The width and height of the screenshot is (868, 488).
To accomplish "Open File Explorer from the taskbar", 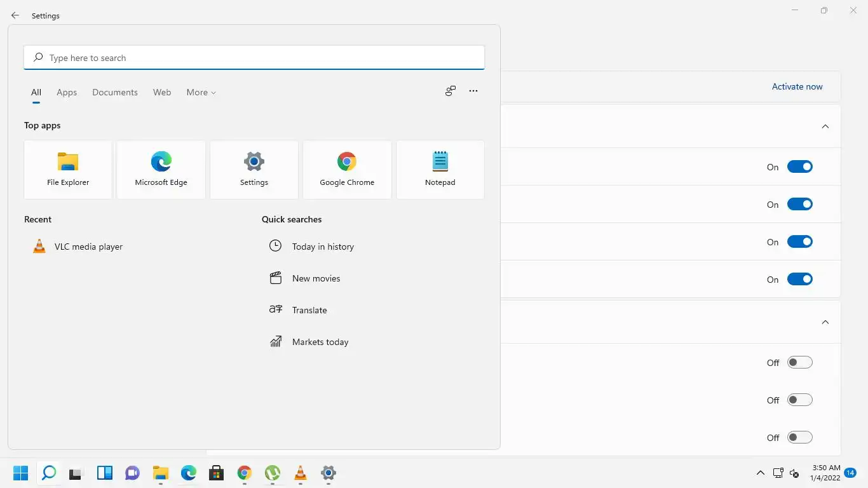I will [161, 473].
